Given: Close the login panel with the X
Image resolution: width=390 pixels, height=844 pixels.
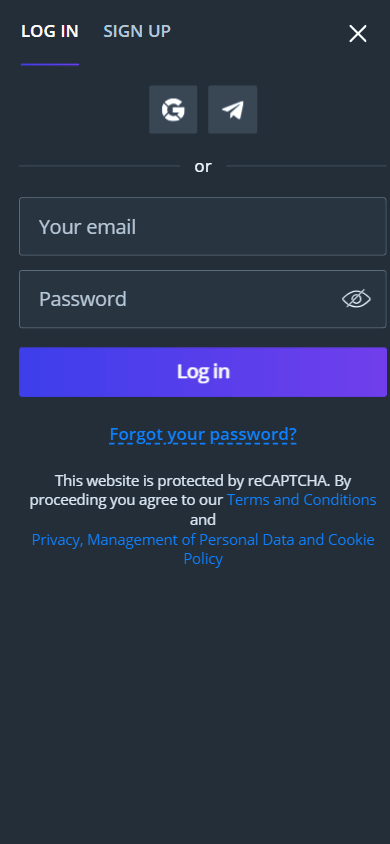Looking at the screenshot, I should coord(358,34).
